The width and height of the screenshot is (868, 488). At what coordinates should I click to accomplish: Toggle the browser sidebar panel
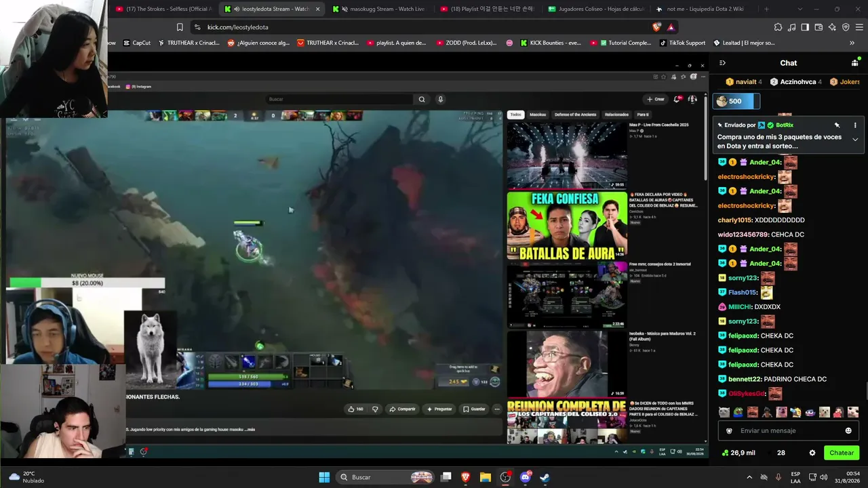(805, 27)
